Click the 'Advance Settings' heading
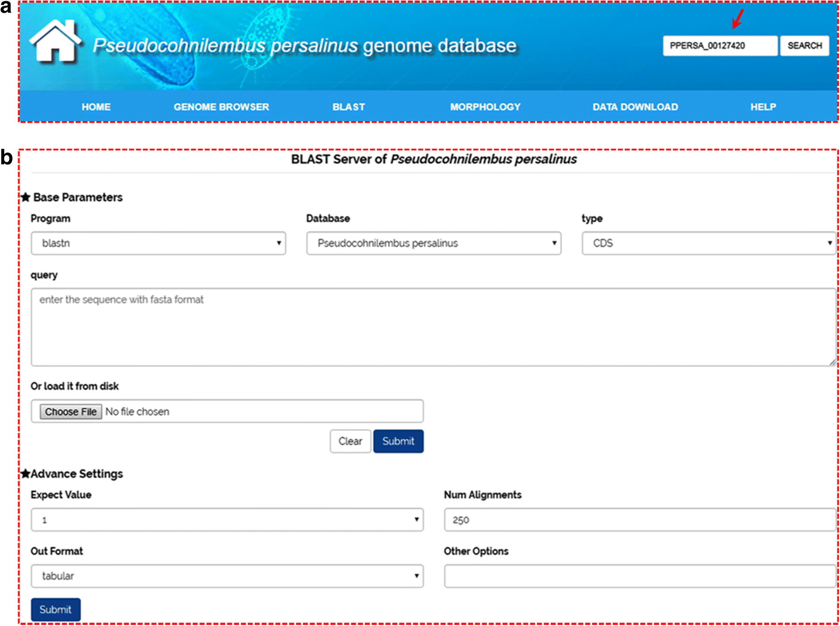 (x=76, y=474)
